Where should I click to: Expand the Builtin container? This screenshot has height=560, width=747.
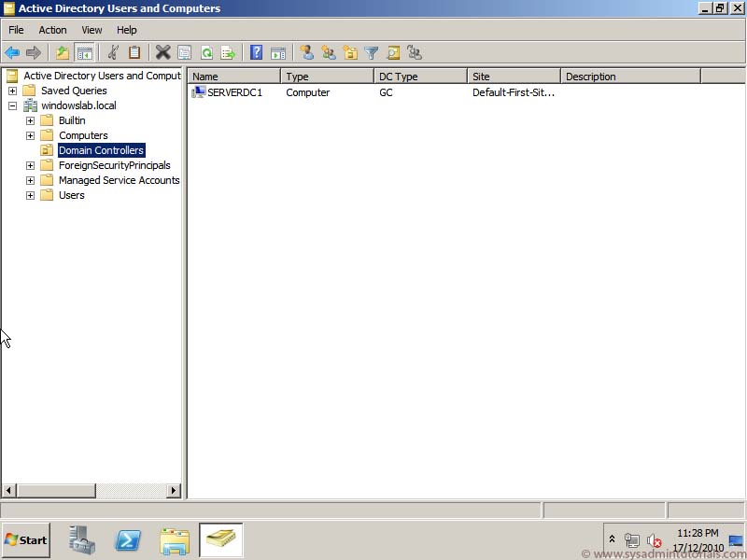click(x=29, y=120)
